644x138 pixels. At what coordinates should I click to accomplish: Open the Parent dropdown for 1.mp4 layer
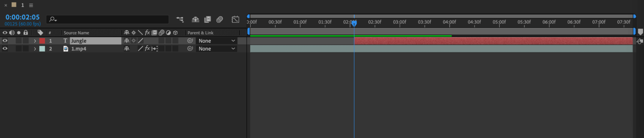pos(216,49)
